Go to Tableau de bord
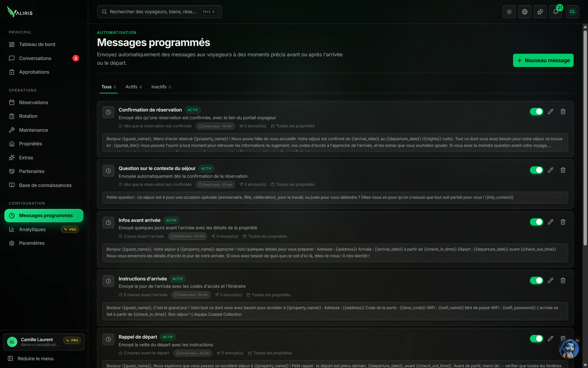 click(44, 44)
